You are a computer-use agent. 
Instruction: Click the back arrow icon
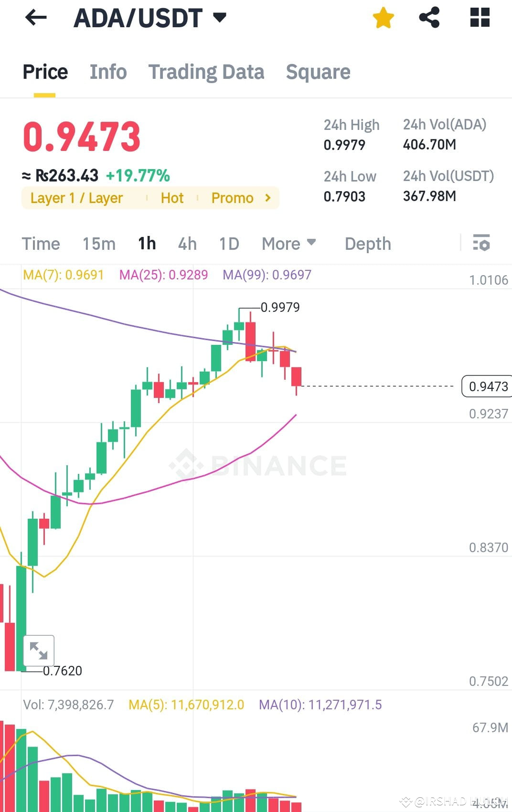click(x=36, y=18)
